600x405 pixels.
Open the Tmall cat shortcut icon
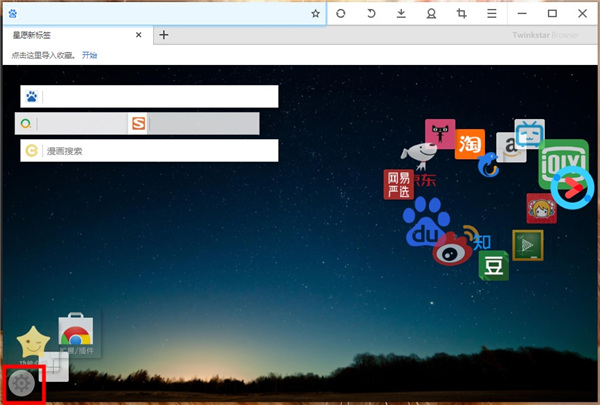[x=440, y=134]
